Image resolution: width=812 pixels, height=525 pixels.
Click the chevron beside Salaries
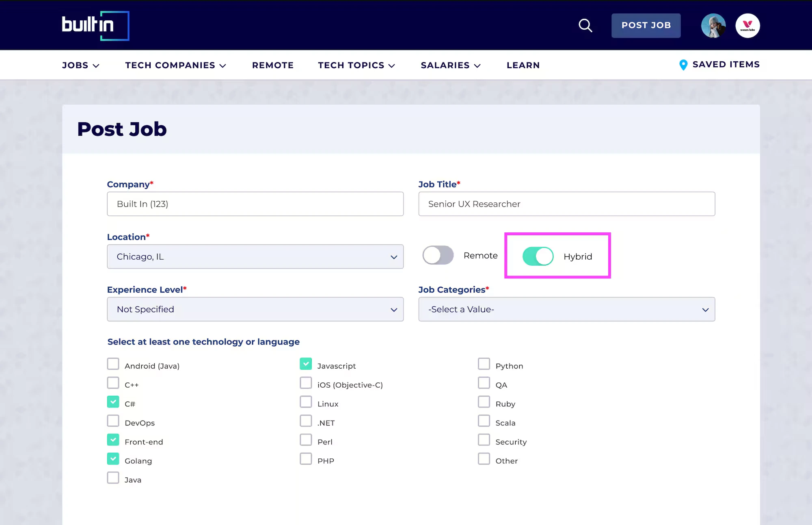477,66
